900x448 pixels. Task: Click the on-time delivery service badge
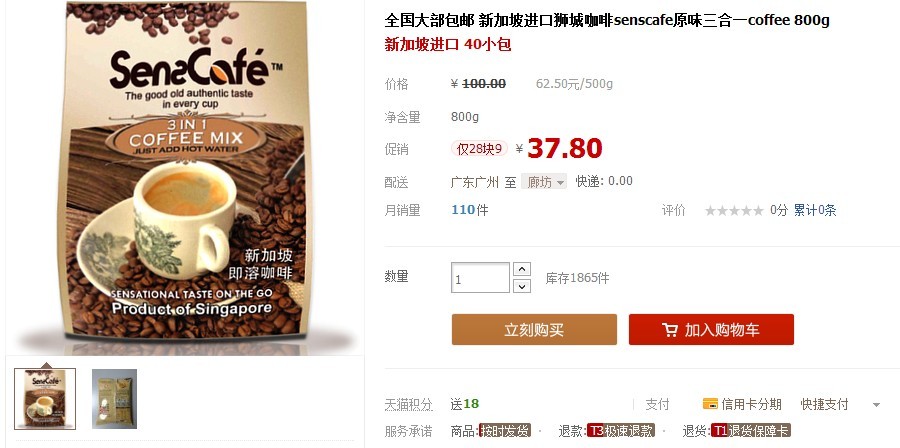[504, 431]
